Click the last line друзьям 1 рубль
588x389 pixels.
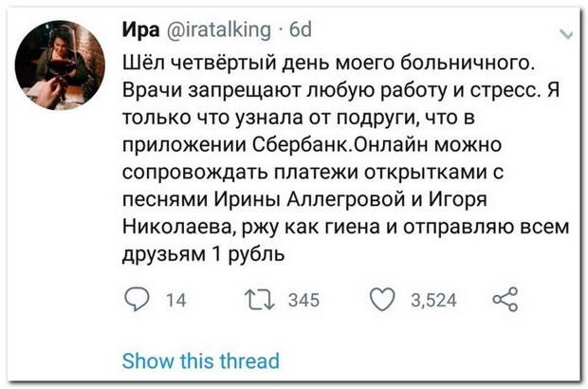coord(204,254)
